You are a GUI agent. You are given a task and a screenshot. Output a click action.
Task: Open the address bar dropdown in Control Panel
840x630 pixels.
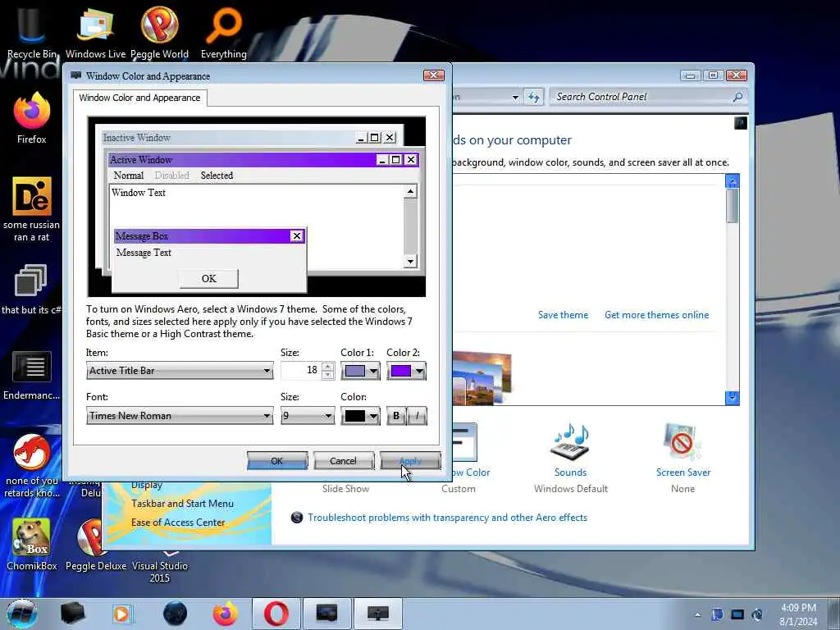[x=515, y=98]
